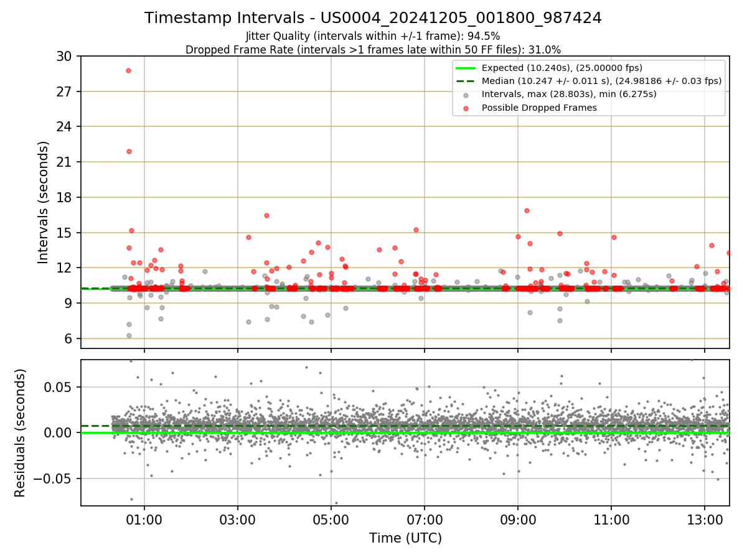Click the 6 y-axis tick label
The height and width of the screenshot is (560, 747).
(x=68, y=338)
